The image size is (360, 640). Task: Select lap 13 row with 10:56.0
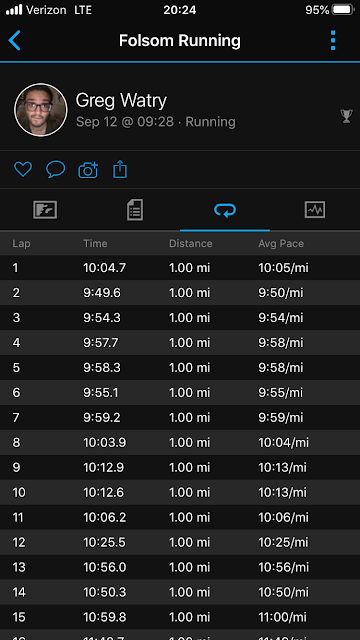click(180, 567)
